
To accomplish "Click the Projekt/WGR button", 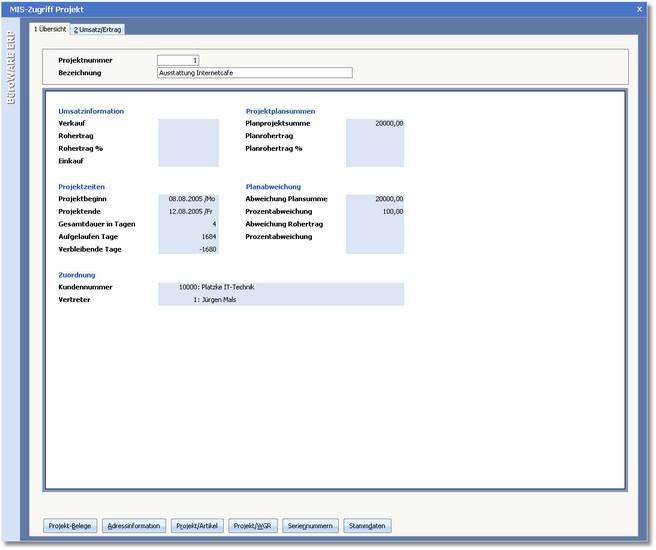I will (x=253, y=526).
